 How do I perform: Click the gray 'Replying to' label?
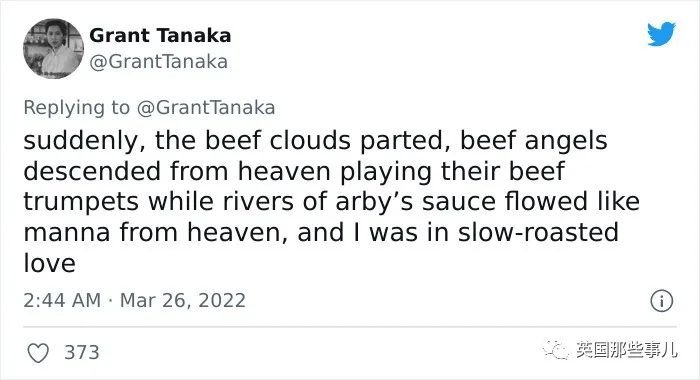76,108
